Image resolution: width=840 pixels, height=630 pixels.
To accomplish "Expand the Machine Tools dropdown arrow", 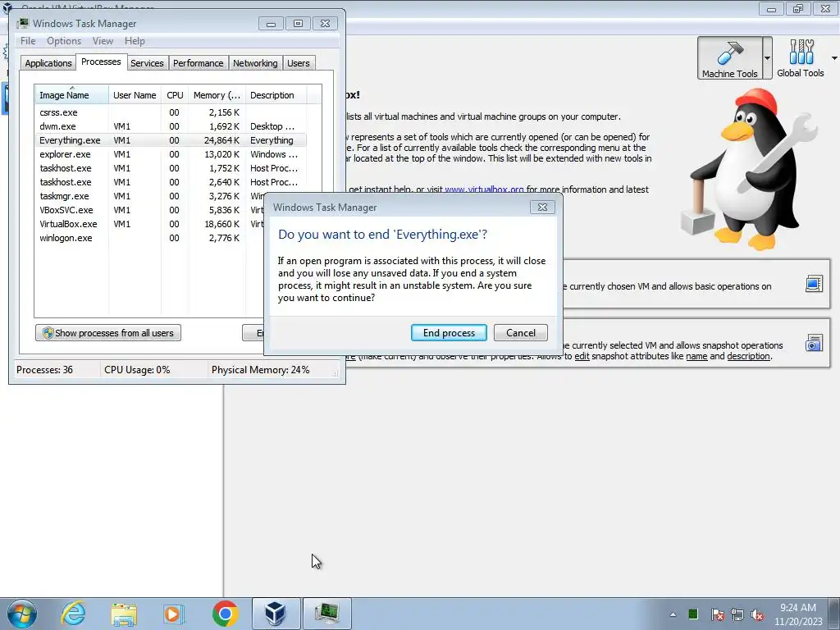I will tap(767, 58).
